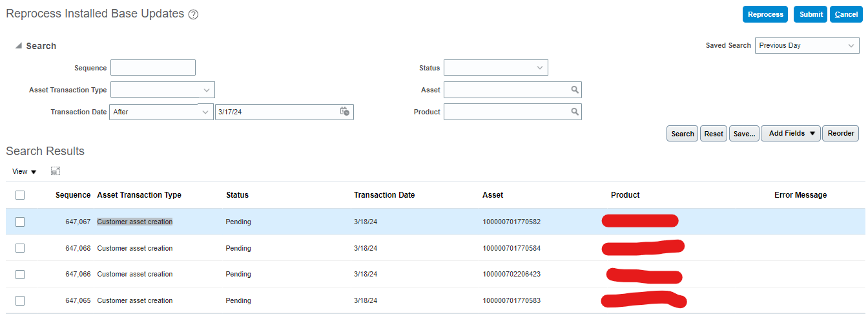The height and width of the screenshot is (334, 868).
Task: Select asset number 100000701770583
Action: pos(512,300)
